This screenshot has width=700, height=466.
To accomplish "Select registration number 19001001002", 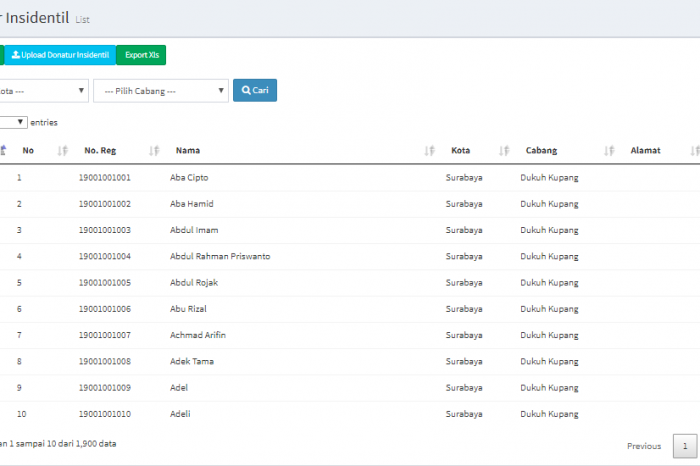I will coord(104,204).
